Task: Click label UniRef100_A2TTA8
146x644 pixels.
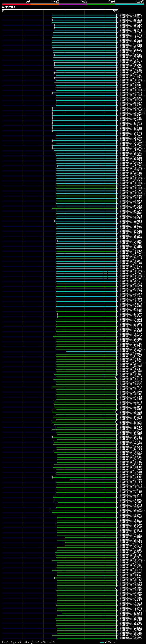Action: pyautogui.click(x=131, y=374)
